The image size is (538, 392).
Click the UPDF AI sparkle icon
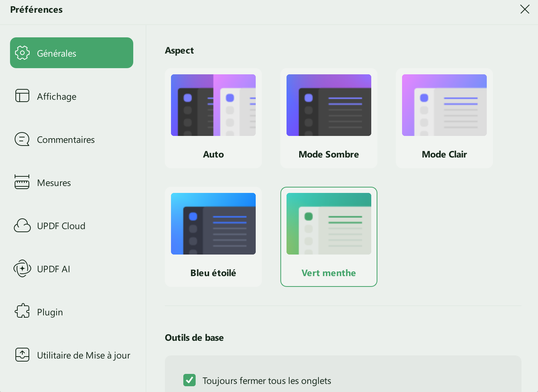click(22, 268)
